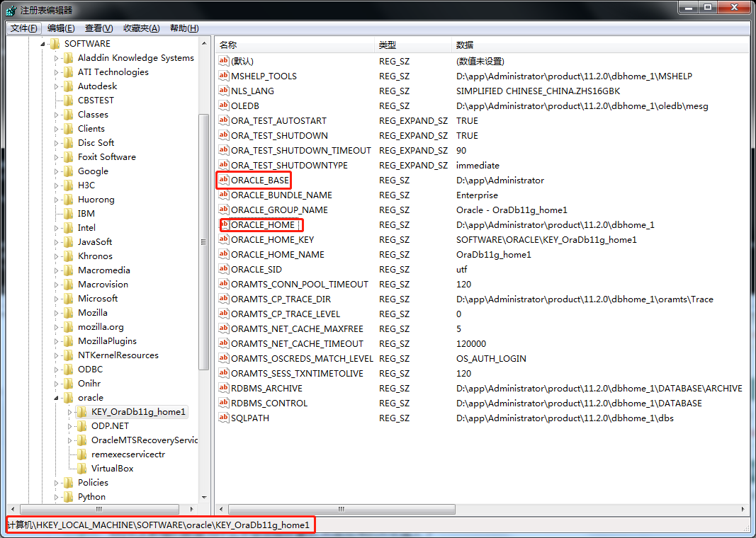Click folder icon of ODBC key
The width and height of the screenshot is (756, 538).
coord(69,370)
